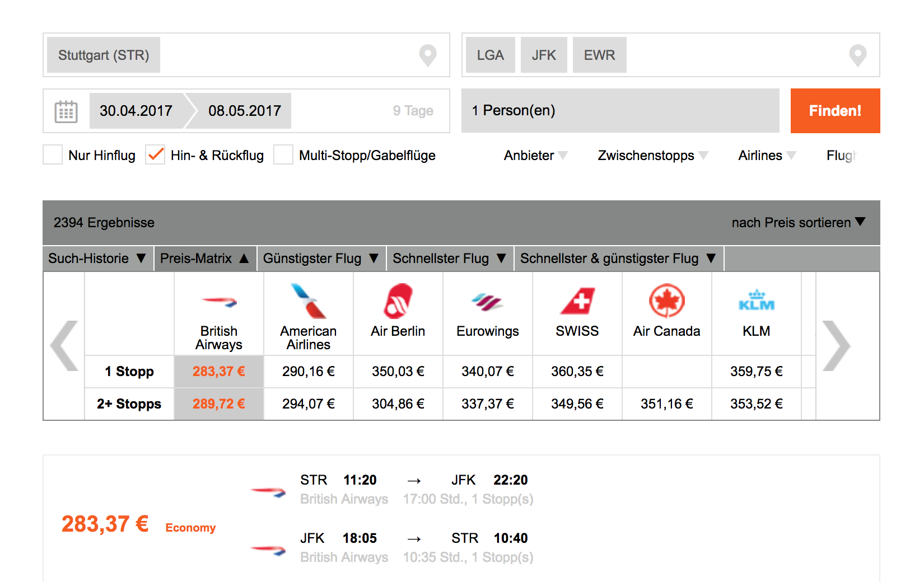This screenshot has height=582, width=924.
Task: Open the Zwischenstopps filter dropdown
Action: click(653, 156)
